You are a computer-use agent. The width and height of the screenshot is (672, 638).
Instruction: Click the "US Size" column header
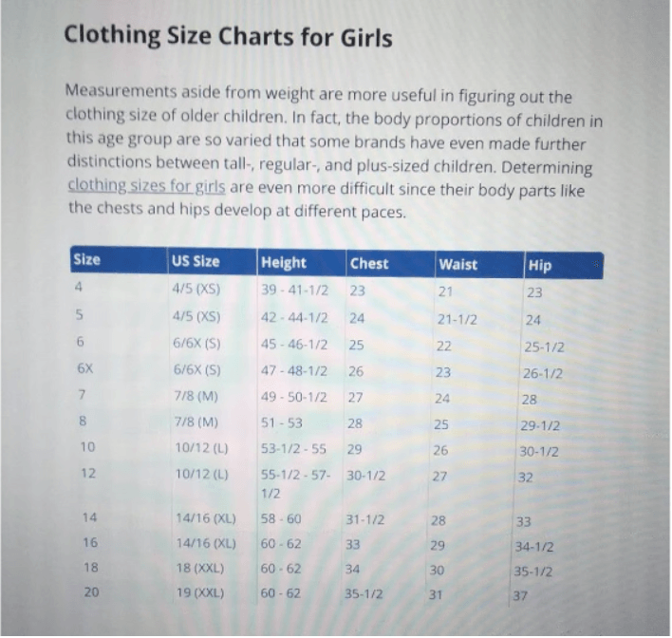194,263
